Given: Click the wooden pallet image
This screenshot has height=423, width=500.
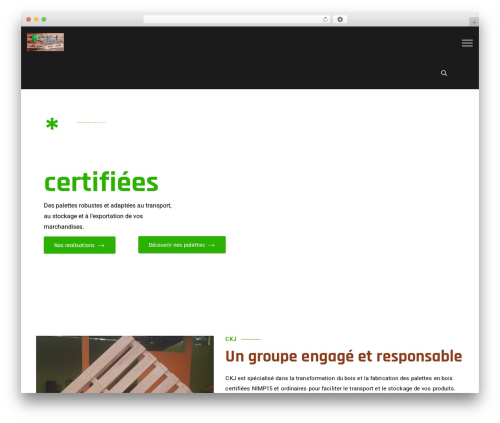Looking at the screenshot, I should 125,364.
